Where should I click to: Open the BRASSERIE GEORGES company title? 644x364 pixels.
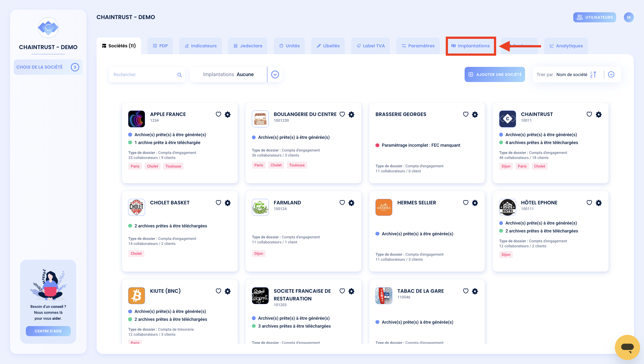point(401,114)
